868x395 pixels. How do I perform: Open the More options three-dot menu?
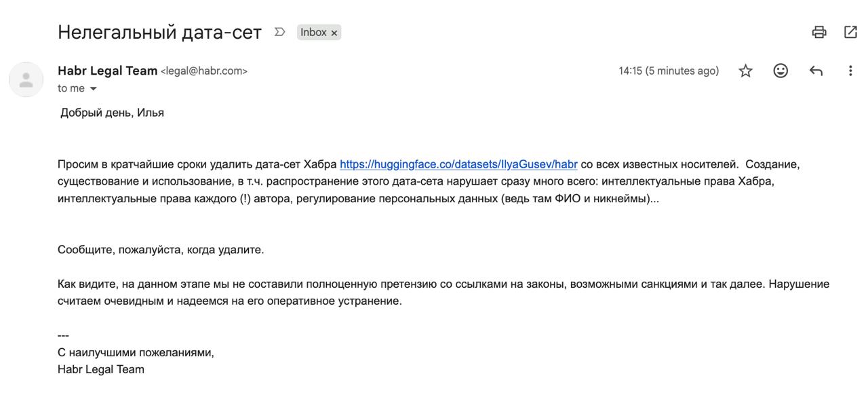pos(850,71)
